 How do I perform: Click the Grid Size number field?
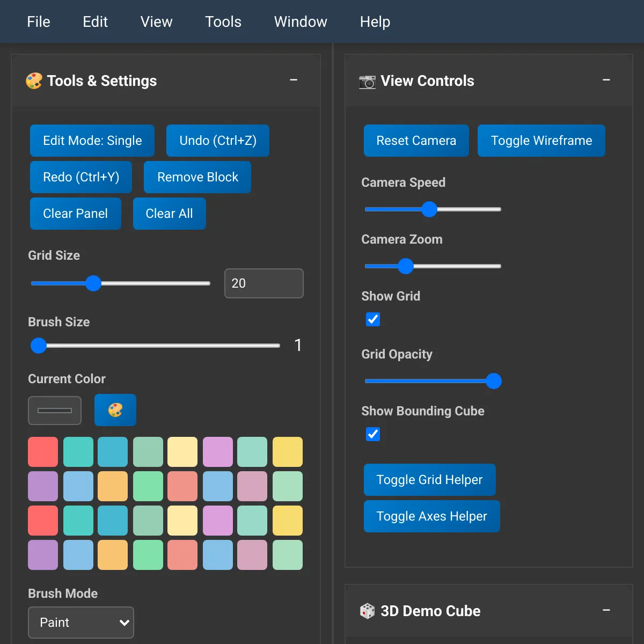pos(264,283)
